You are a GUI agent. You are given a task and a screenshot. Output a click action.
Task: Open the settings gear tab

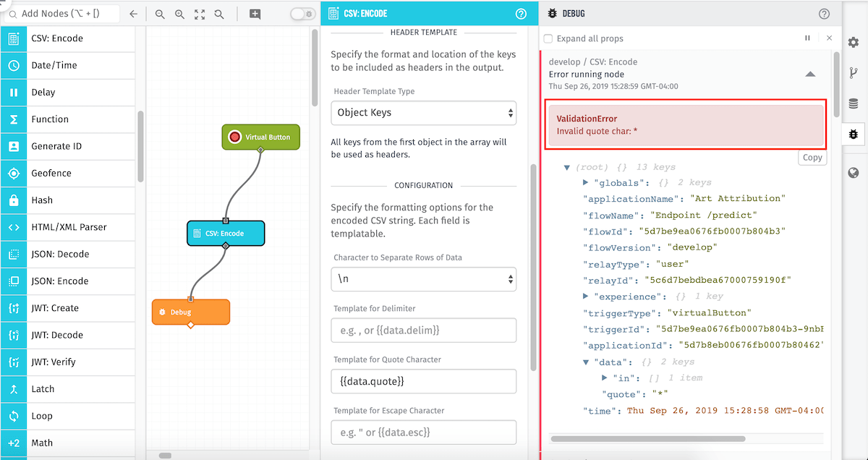click(x=854, y=43)
